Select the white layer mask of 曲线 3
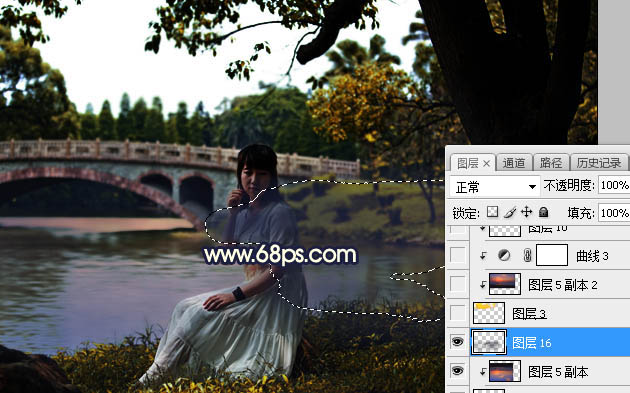Image resolution: width=630 pixels, height=393 pixels. point(552,255)
